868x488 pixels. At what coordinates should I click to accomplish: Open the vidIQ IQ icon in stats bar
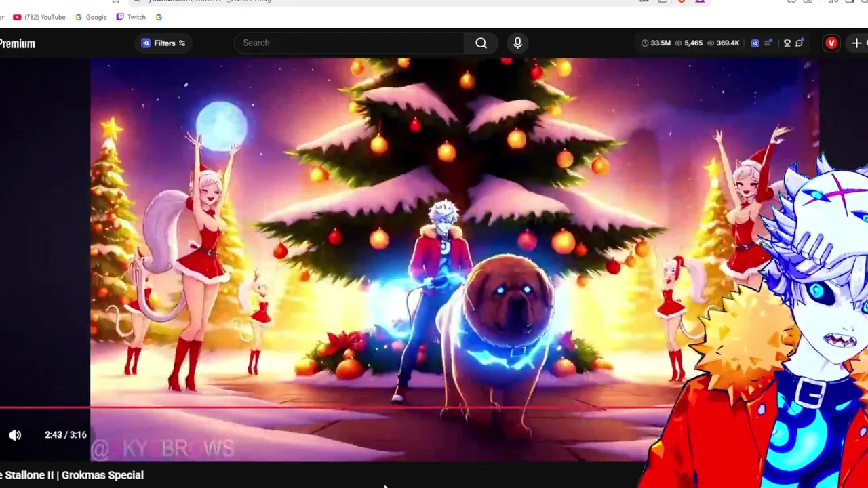(x=755, y=43)
